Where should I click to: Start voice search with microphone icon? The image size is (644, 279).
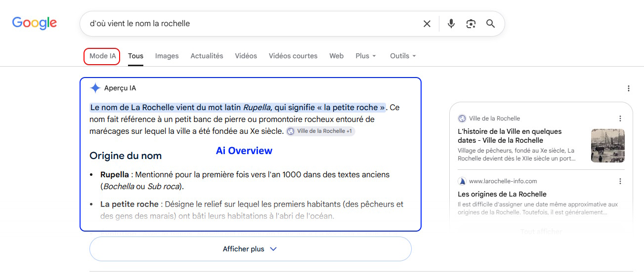click(451, 24)
